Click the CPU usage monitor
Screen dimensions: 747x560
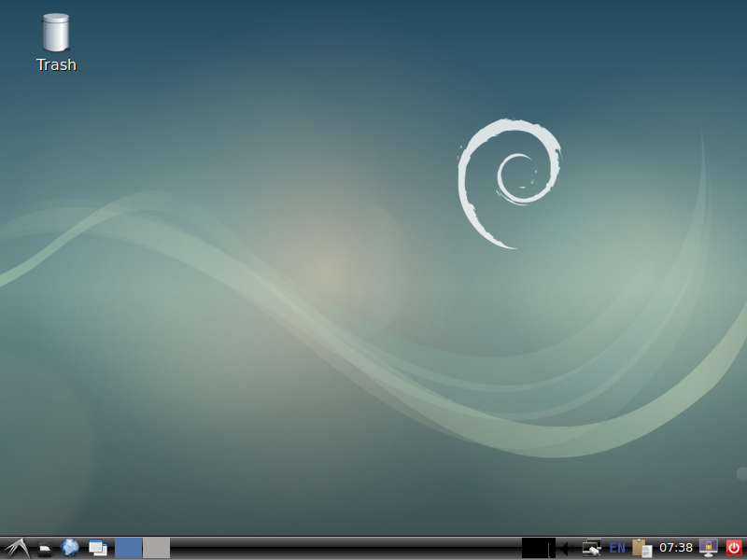538,548
